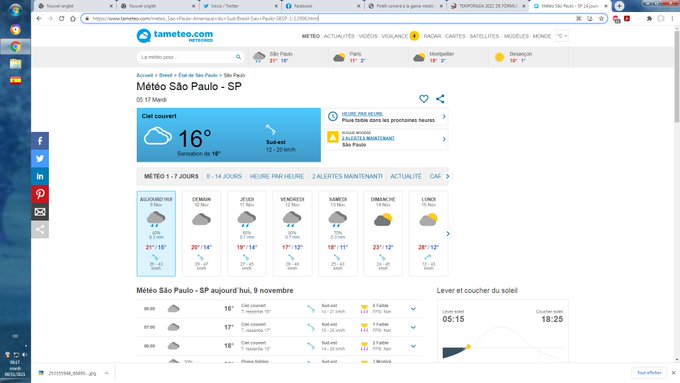Open the VIDÉOS menu item
The image size is (680, 383).
368,36
